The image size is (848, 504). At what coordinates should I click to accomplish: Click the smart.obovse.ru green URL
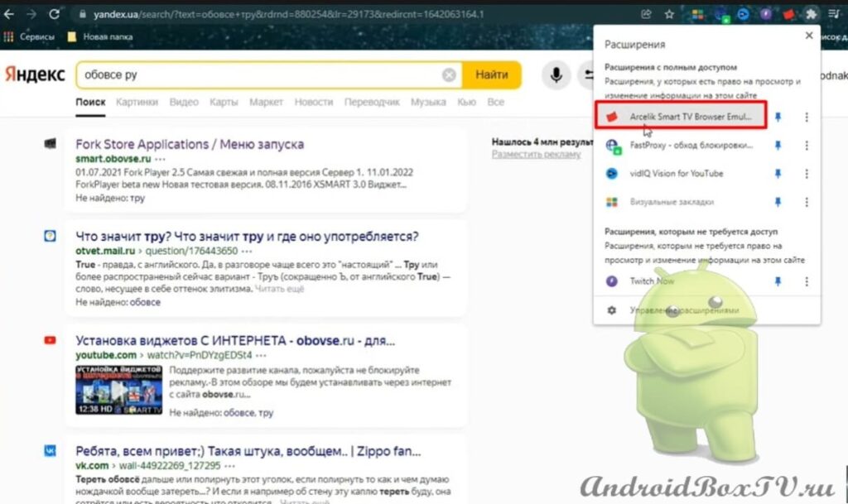pyautogui.click(x=113, y=159)
